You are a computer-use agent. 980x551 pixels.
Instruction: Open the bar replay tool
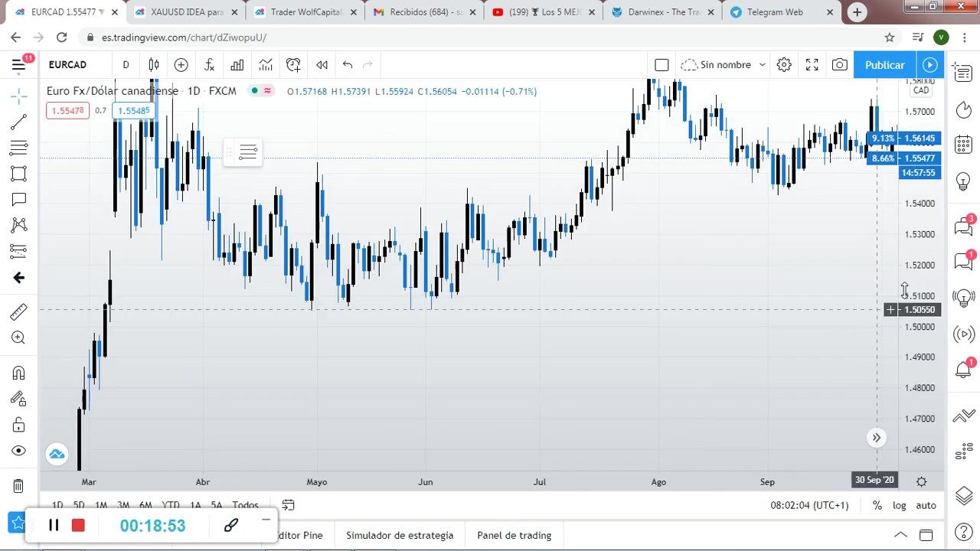(x=322, y=65)
